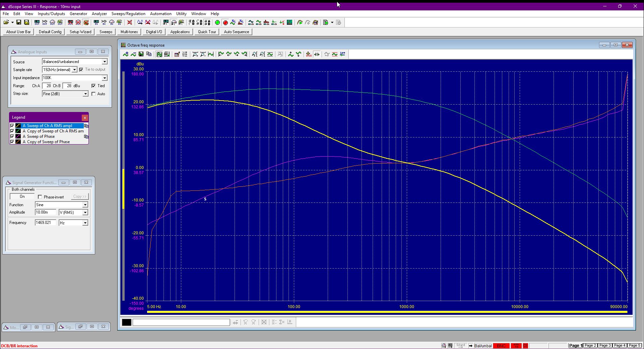Image resolution: width=644 pixels, height=349 pixels.
Task: Click the add trace plus icon in graph toolbar
Action: click(x=126, y=54)
